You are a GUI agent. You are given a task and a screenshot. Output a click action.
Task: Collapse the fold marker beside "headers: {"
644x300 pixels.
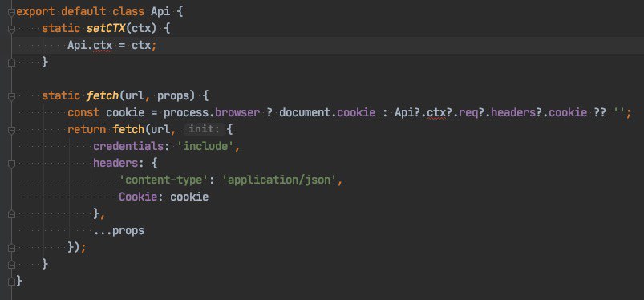click(11, 164)
